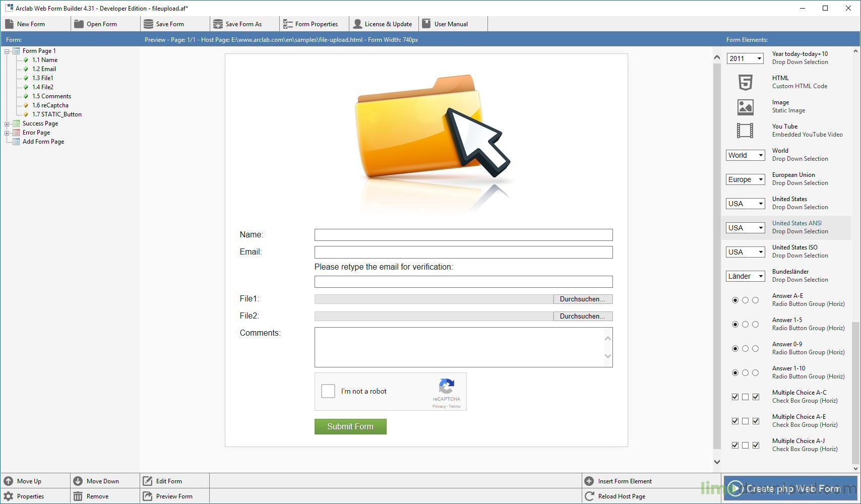
Task: Click the Move Up arrow icon
Action: tap(9, 481)
